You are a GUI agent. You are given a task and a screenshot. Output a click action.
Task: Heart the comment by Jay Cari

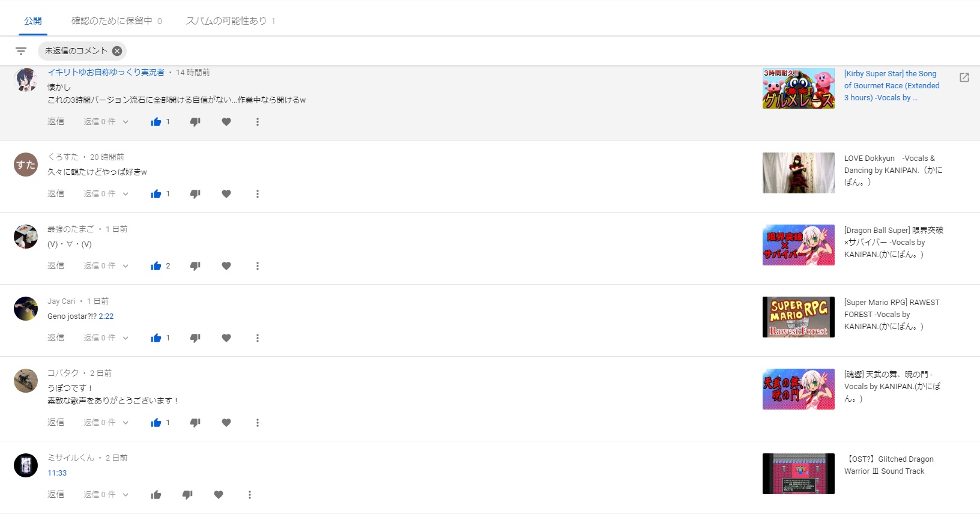(x=226, y=338)
